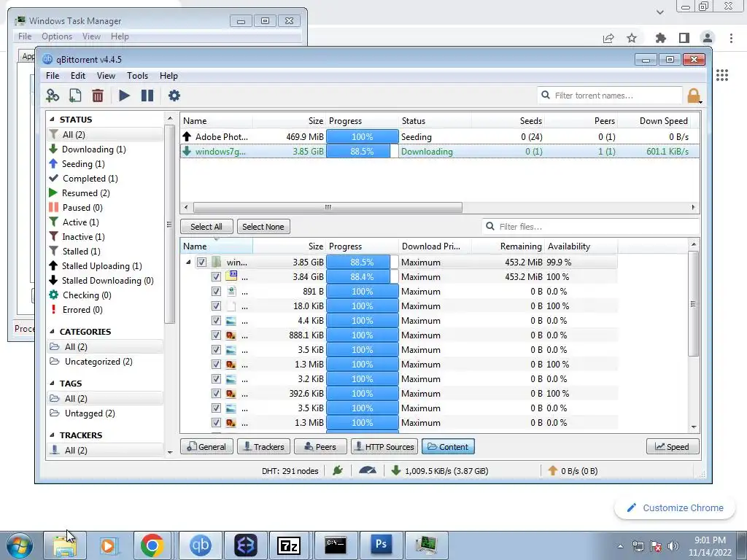Open the qBittorrent Tools menu
This screenshot has height=560, width=747.
[x=137, y=76]
